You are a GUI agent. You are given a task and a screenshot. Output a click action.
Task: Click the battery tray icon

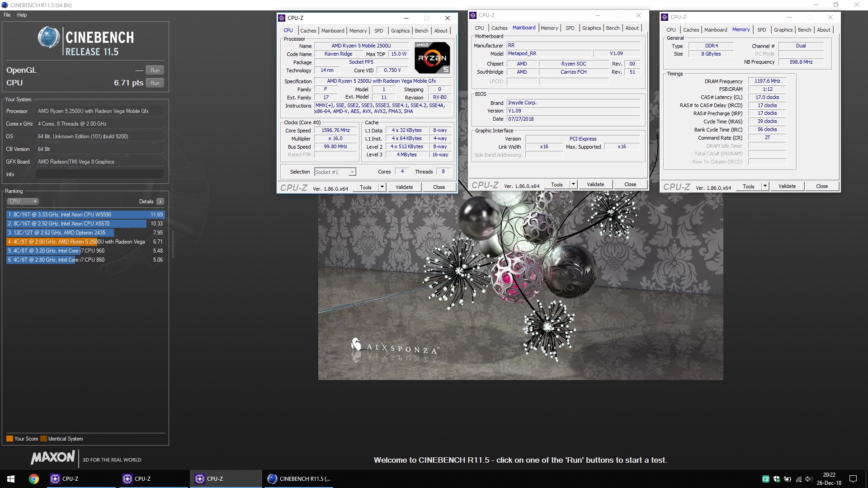787,479
